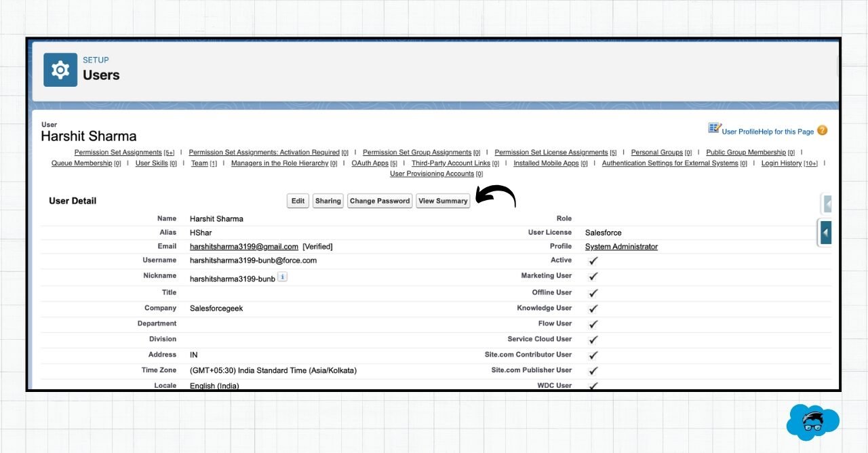The height and width of the screenshot is (453, 868).
Task: Click the Flow User checkmark
Action: coord(593,324)
